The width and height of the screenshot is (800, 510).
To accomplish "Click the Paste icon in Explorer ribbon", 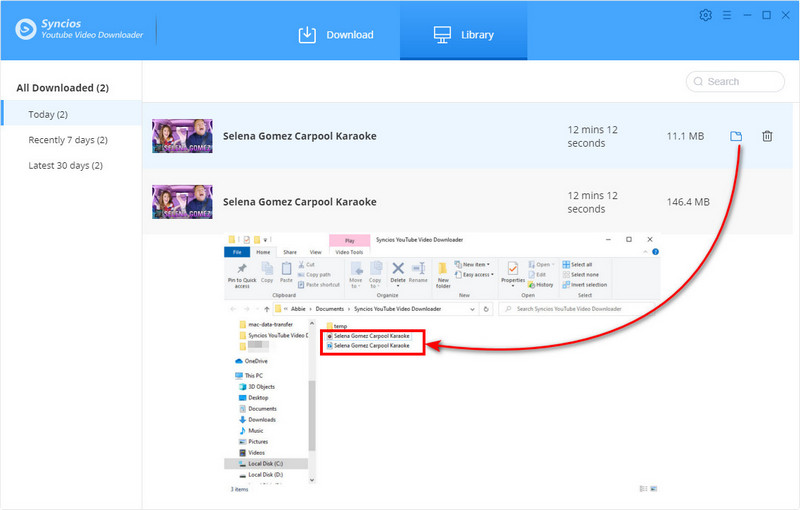I will (286, 272).
